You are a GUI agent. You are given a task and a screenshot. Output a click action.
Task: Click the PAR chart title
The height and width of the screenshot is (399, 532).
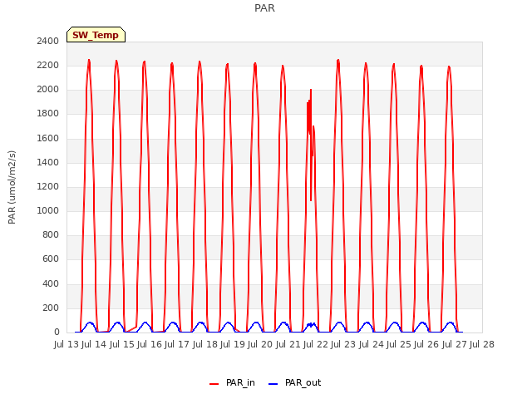[x=264, y=8]
